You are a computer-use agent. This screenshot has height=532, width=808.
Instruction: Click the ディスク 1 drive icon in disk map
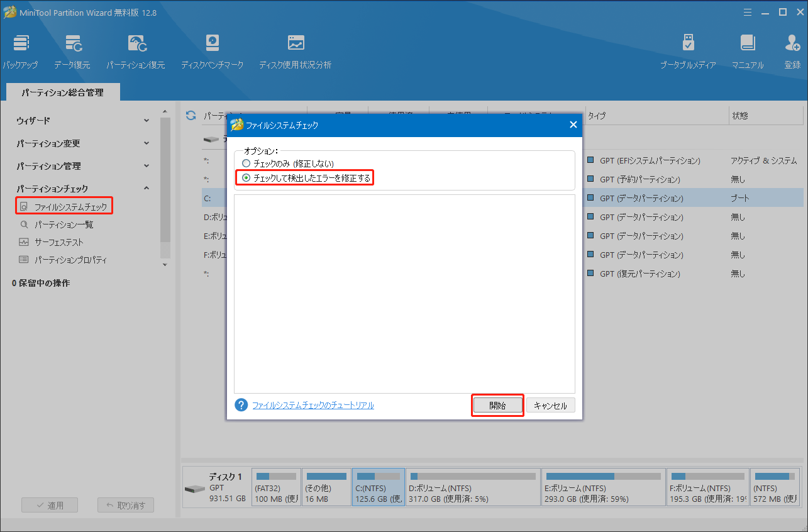[x=194, y=489]
